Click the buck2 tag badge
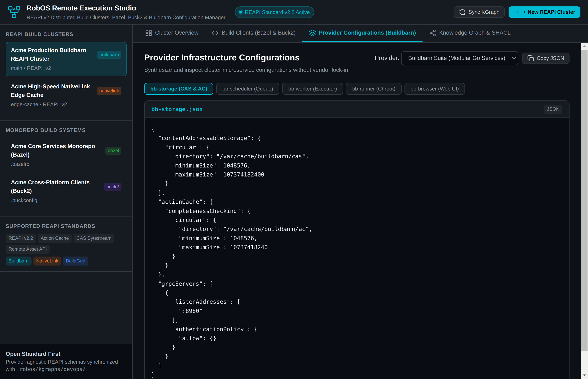Image resolution: width=588 pixels, height=379 pixels. (x=113, y=187)
